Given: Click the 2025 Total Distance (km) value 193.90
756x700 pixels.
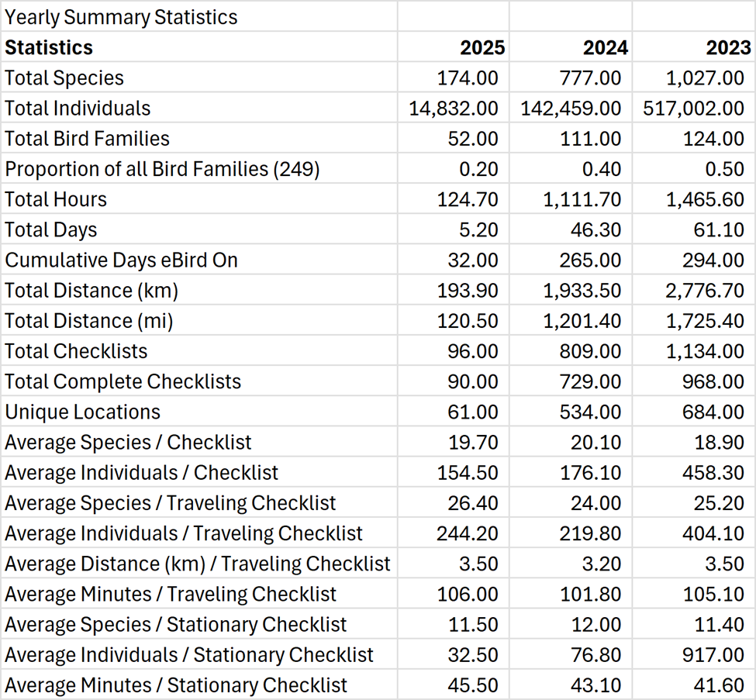Looking at the screenshot, I should point(473,291).
